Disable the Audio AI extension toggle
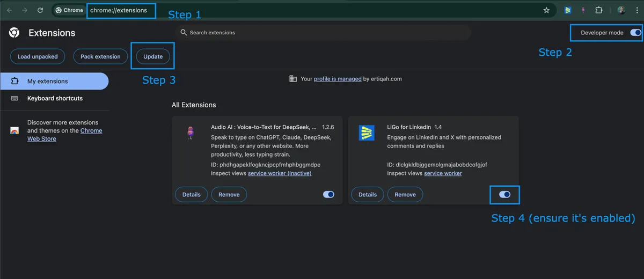Viewport: 644px width, 279px height. 328,194
